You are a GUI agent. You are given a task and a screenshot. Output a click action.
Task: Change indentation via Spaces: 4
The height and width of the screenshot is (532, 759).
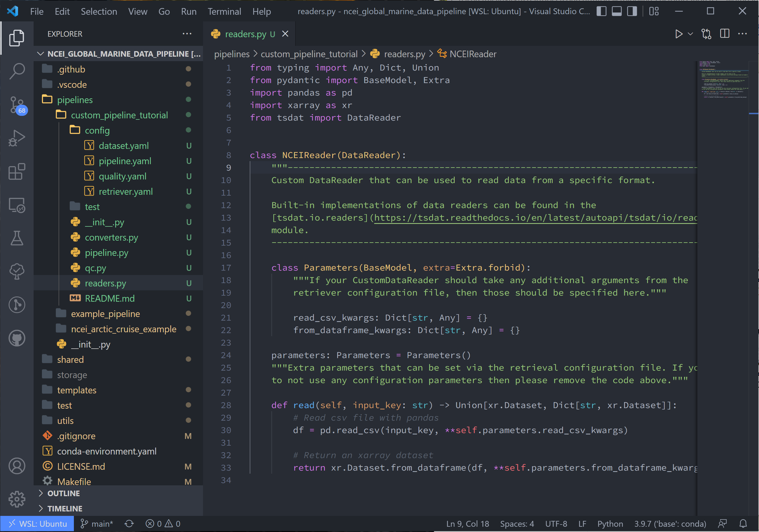pos(517,524)
